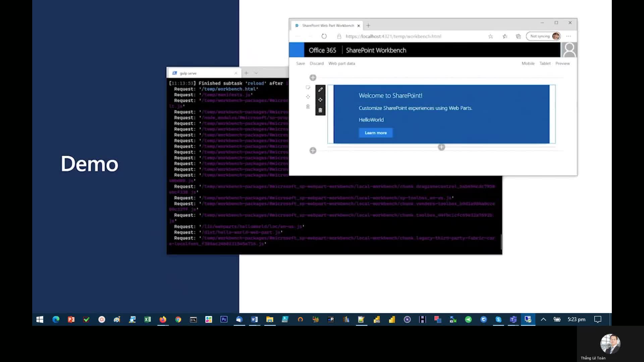This screenshot has width=644, height=362.
Task: Add this page to favorites with the star
Action: 490,36
